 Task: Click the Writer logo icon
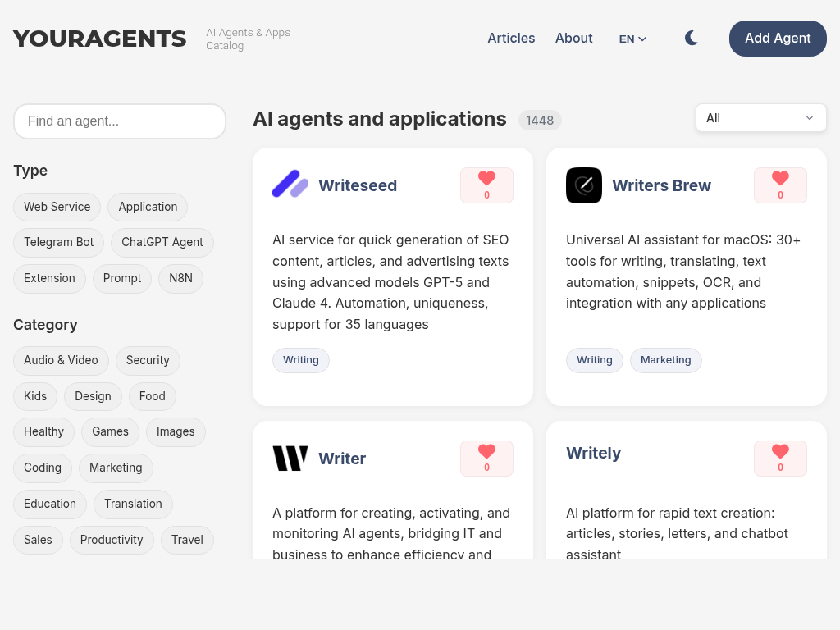290,459
